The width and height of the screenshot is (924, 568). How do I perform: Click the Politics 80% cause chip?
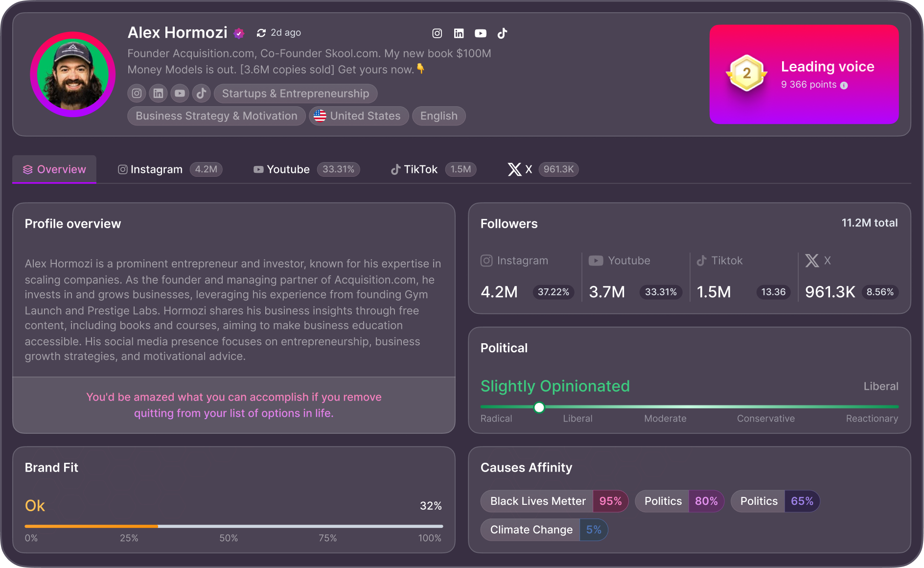coord(679,501)
